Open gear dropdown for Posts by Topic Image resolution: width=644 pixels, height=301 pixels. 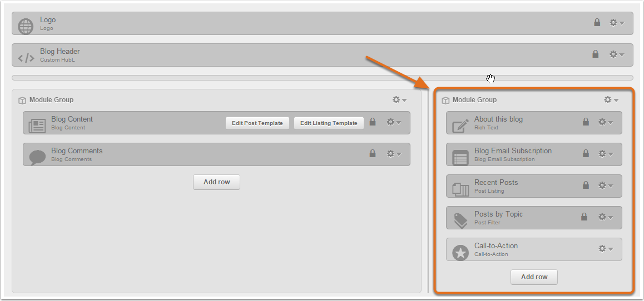[606, 217]
